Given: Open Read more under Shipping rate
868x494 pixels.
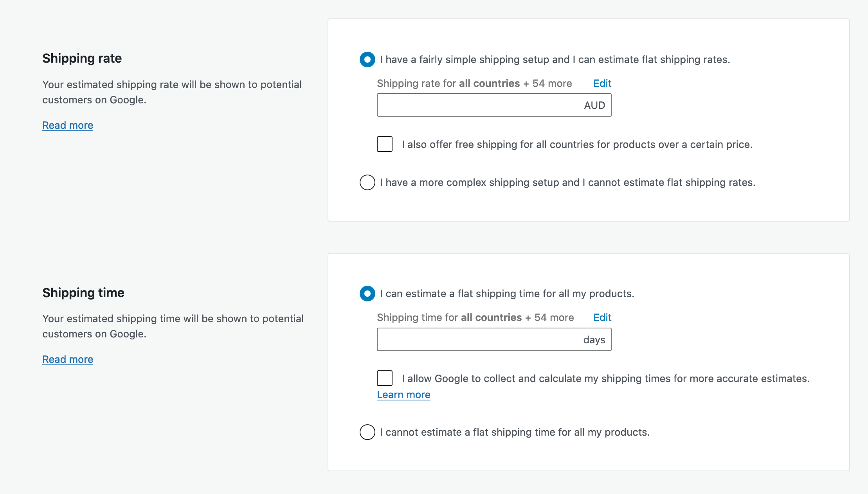Looking at the screenshot, I should pos(67,125).
